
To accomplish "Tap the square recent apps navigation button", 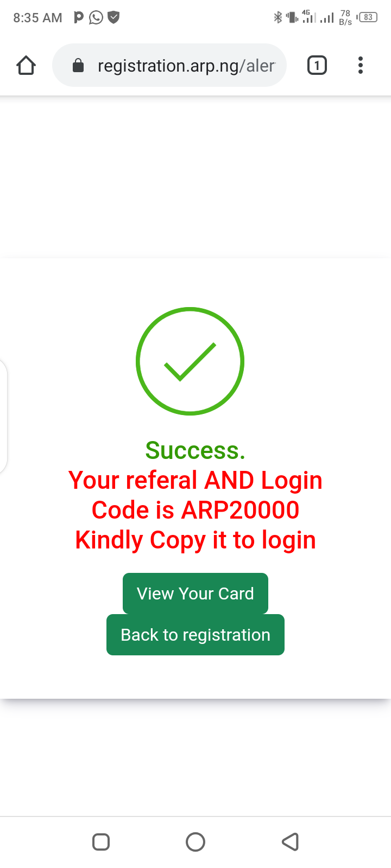I will (x=101, y=842).
